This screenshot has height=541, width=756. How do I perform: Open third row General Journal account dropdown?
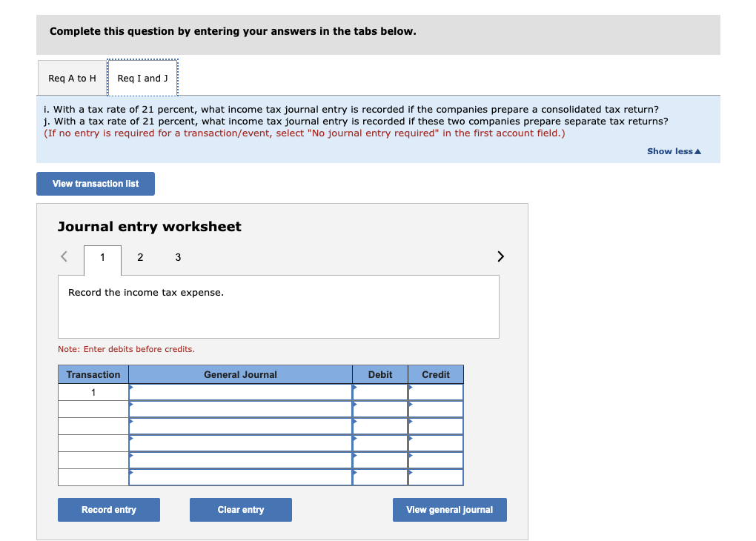coord(240,426)
